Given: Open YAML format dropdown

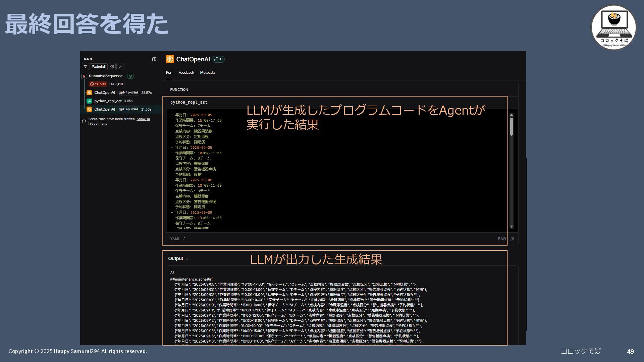Looking at the screenshot, I should click(178, 239).
